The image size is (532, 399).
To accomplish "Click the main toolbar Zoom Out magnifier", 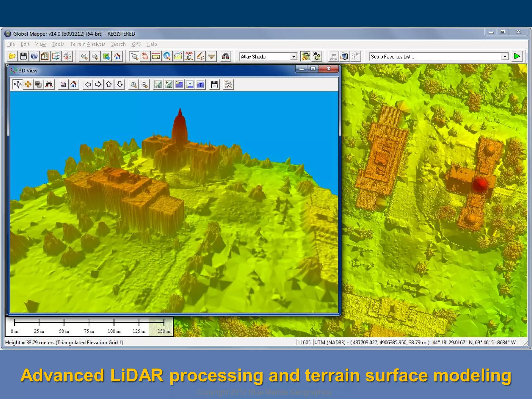I will (x=95, y=56).
